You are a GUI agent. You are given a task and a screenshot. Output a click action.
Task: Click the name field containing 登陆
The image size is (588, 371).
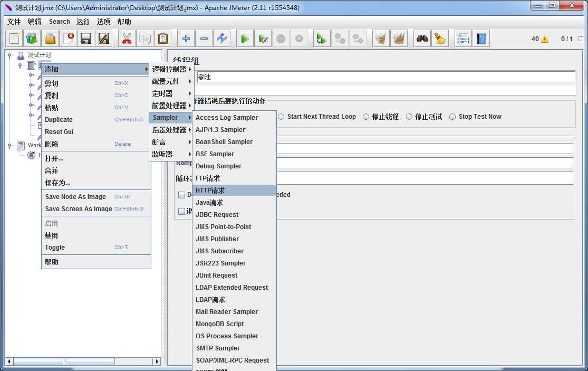click(386, 77)
